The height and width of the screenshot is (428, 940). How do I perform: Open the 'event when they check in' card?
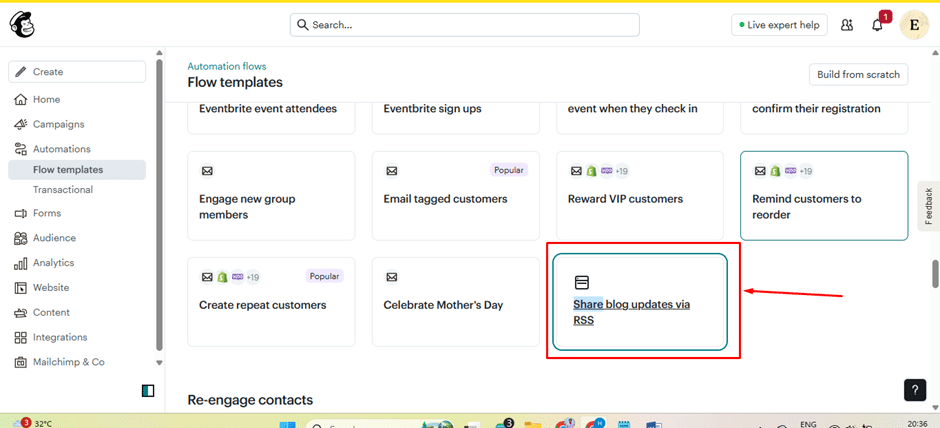[x=640, y=117]
